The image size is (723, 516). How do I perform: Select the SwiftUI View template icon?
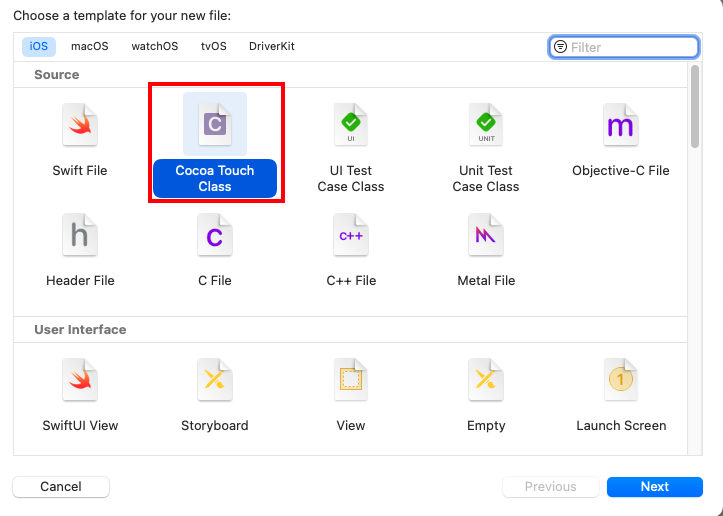tap(80, 380)
